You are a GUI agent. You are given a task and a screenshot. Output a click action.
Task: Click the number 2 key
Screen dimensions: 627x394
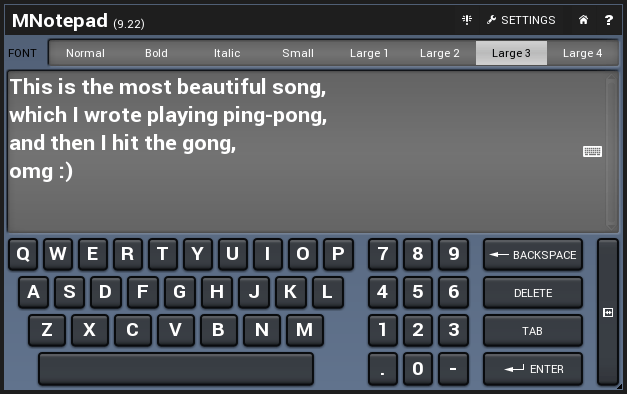(x=418, y=330)
